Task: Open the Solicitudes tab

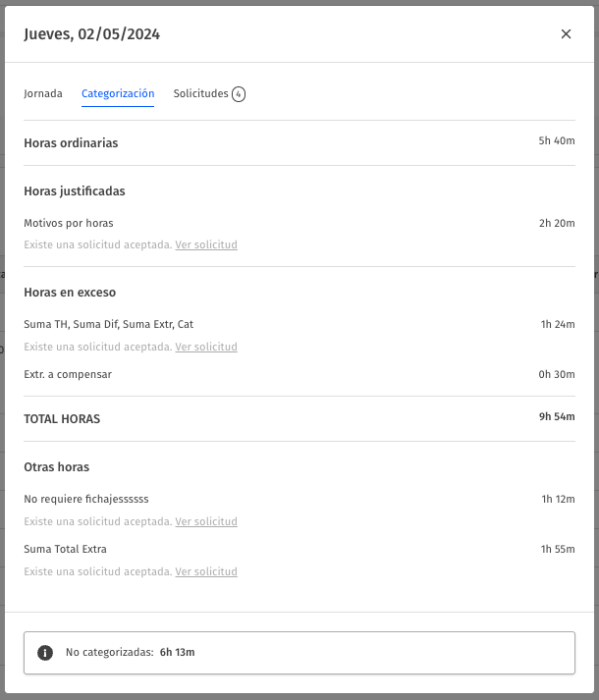Action: click(x=209, y=93)
